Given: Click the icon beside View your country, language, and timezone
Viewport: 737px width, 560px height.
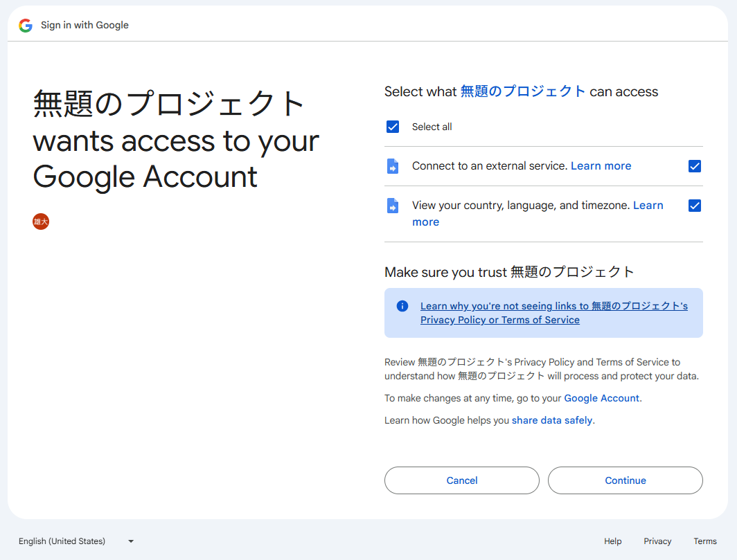Looking at the screenshot, I should (x=393, y=206).
